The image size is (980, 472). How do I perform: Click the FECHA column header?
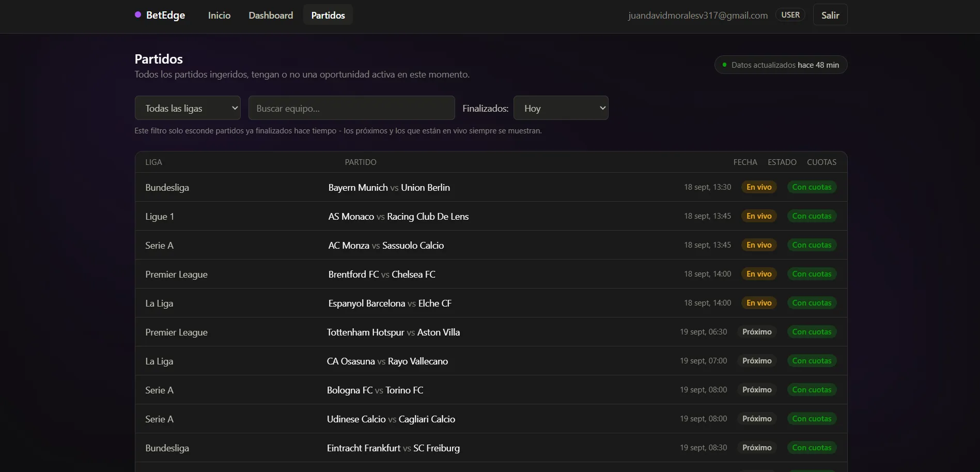pyautogui.click(x=745, y=162)
